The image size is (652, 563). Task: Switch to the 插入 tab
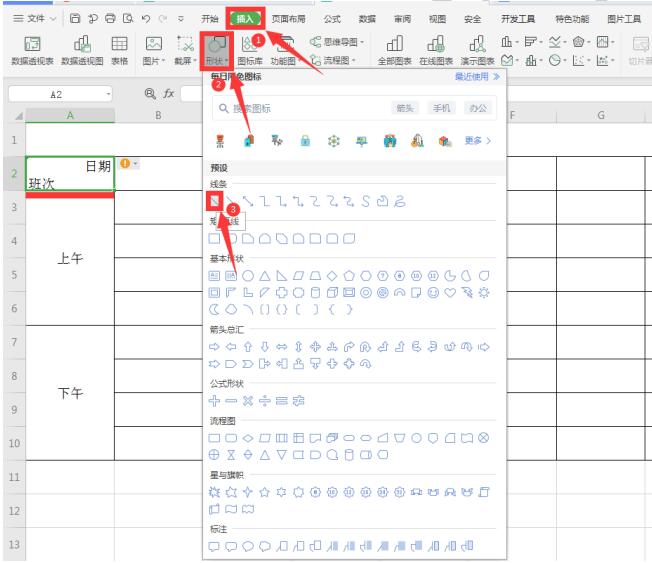coord(245,19)
